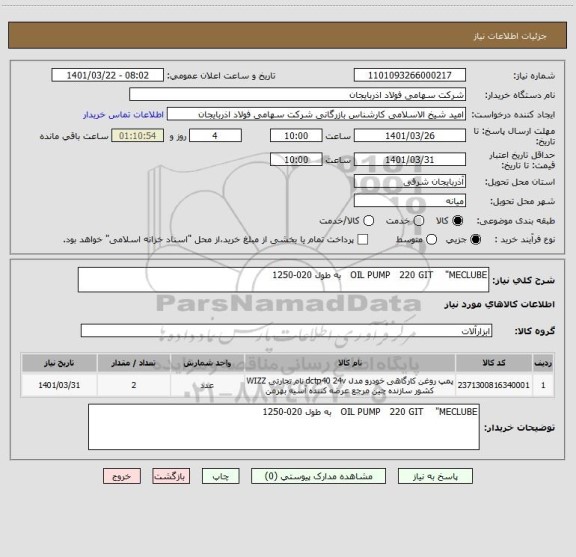Click the شماره نیاز field 1101093266000217

click(410, 75)
